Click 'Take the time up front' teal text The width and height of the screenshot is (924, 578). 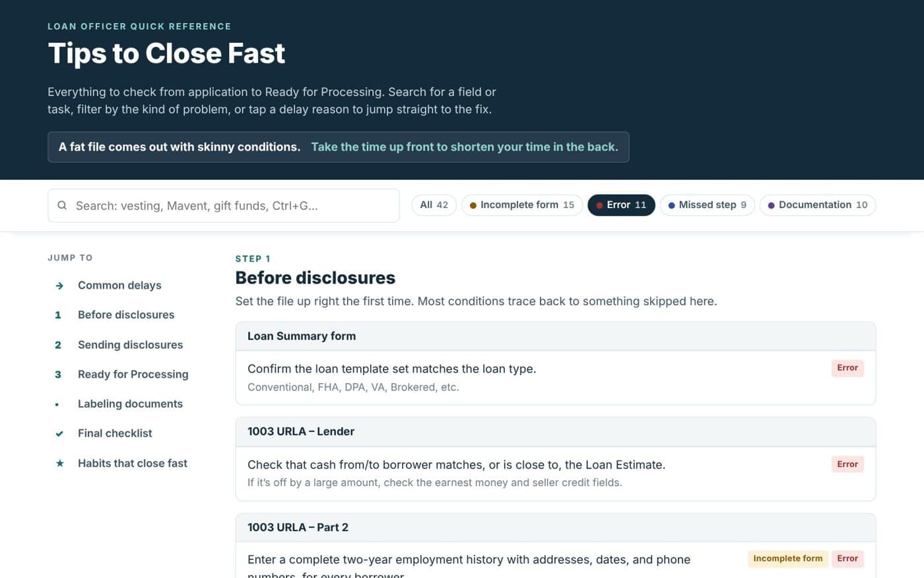465,147
